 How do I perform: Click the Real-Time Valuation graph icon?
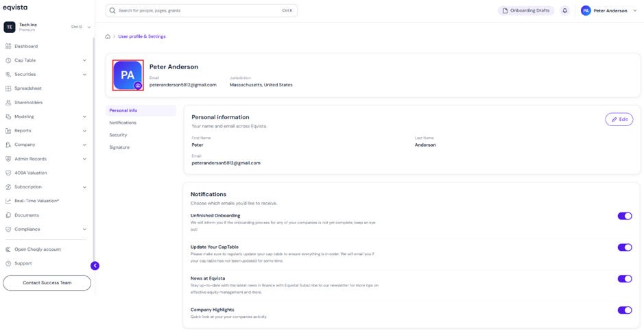coord(8,201)
